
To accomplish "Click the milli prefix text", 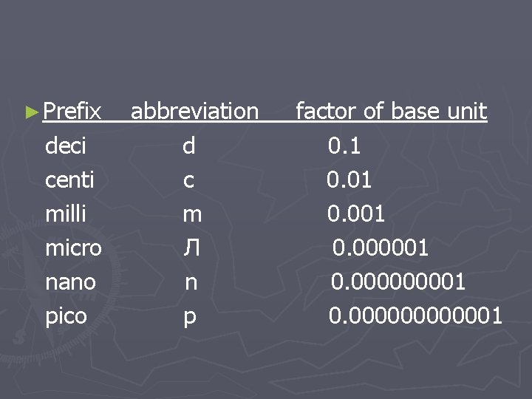I will pyautogui.click(x=66, y=214).
